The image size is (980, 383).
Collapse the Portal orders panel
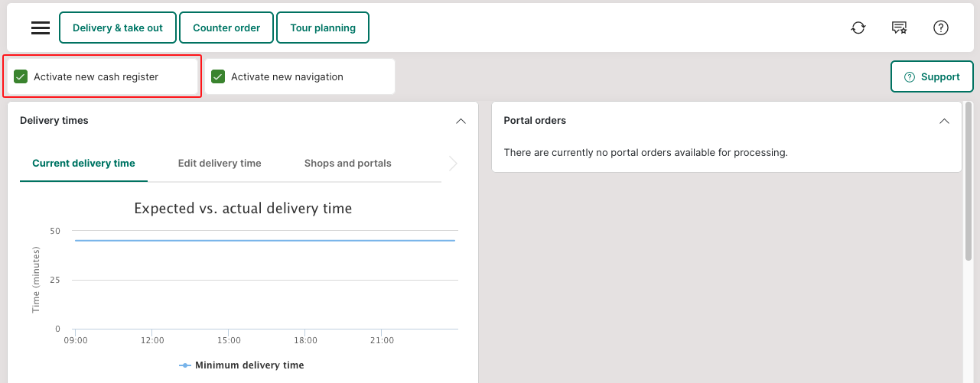click(x=944, y=121)
